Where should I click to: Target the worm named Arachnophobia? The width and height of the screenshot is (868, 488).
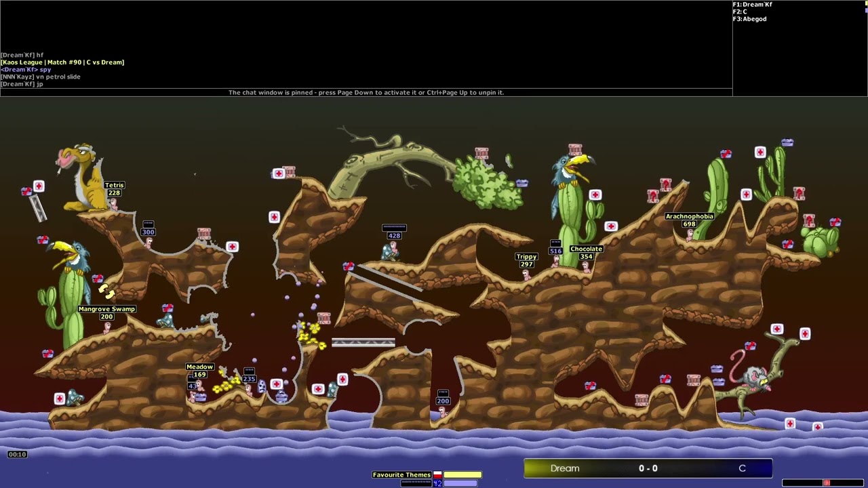pos(690,235)
